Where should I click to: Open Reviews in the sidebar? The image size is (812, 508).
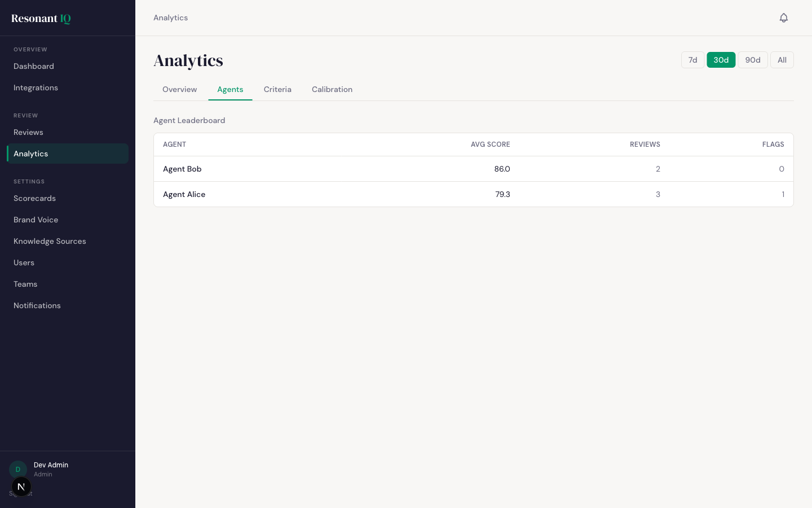pyautogui.click(x=28, y=132)
